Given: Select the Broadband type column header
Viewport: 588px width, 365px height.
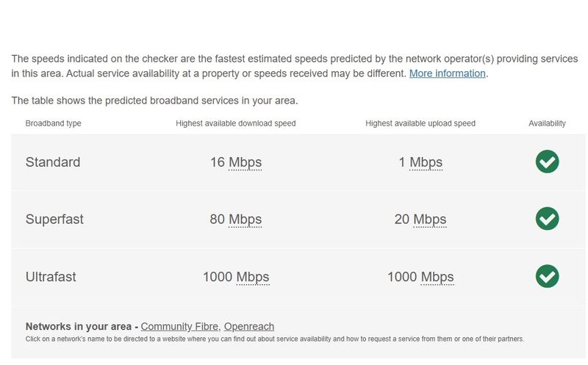Looking at the screenshot, I should (53, 123).
